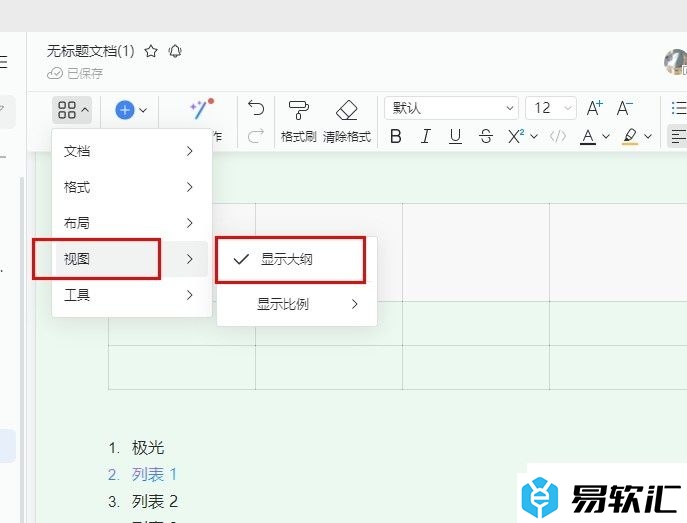687x523 pixels.
Task: Toggle italic formatting
Action: 426,137
